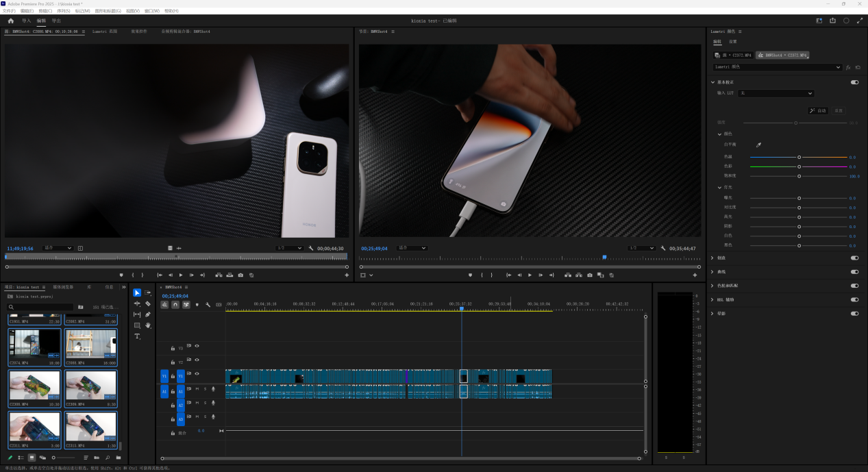Expand the 创意 section

712,258
